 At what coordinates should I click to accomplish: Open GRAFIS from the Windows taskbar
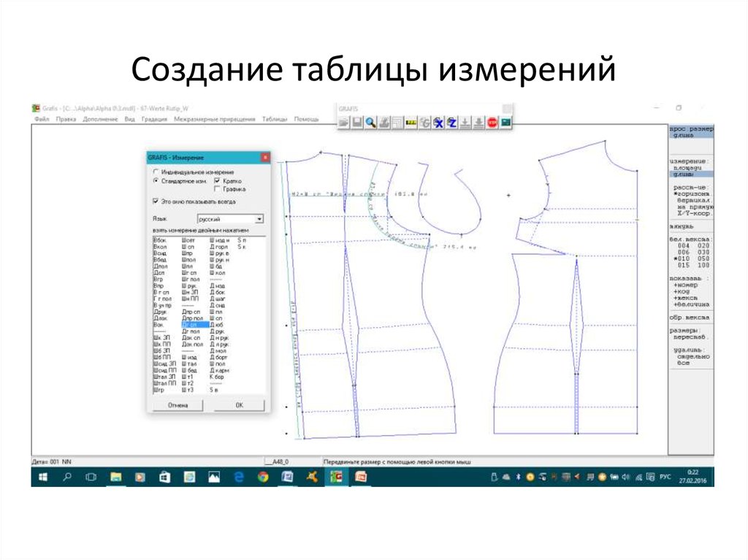pyautogui.click(x=336, y=477)
